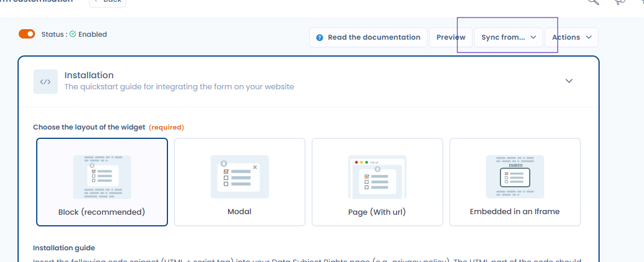Click the green Enabled checkmark icon
The image size is (644, 262).
point(73,34)
